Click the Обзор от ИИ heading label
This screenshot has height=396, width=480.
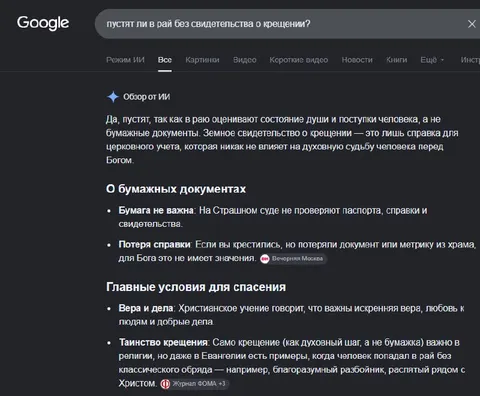(x=147, y=97)
